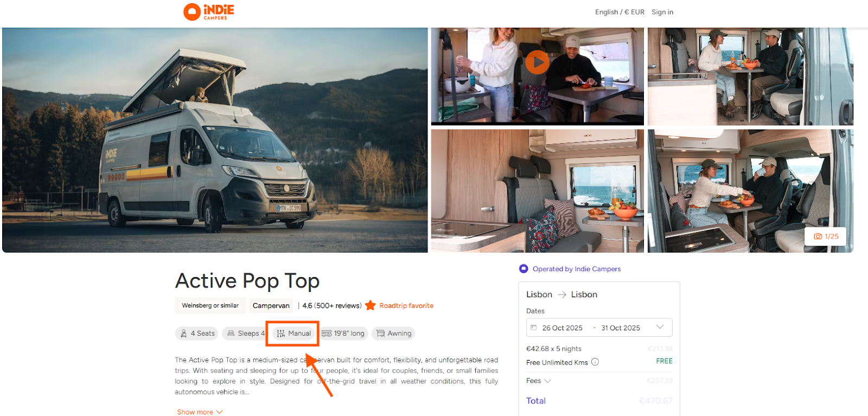Click the Campervan category tag
The height and width of the screenshot is (416, 868).
271,306
